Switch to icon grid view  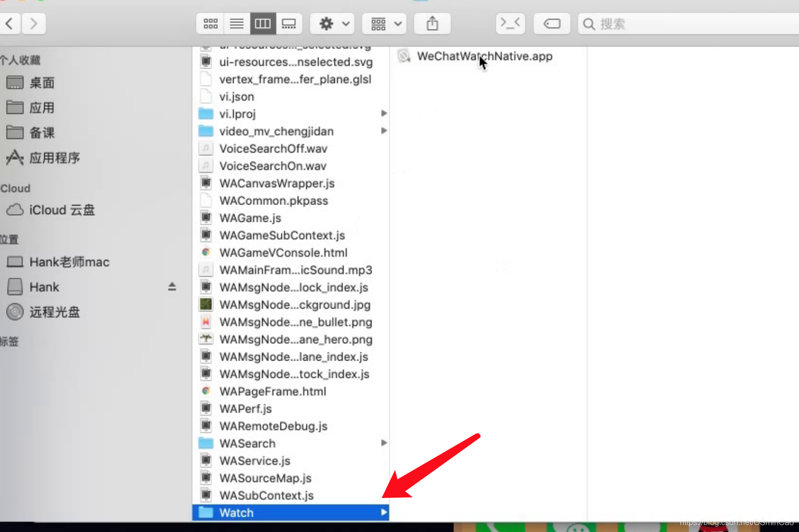click(210, 23)
